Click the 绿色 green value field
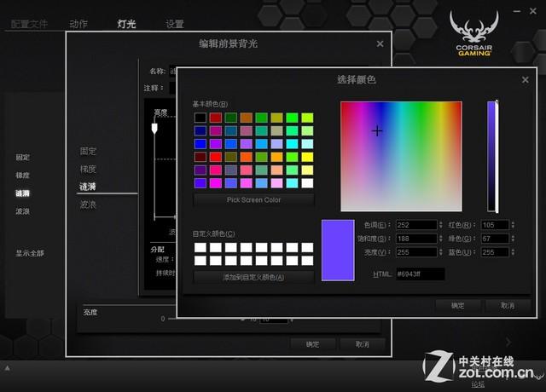 (495, 239)
